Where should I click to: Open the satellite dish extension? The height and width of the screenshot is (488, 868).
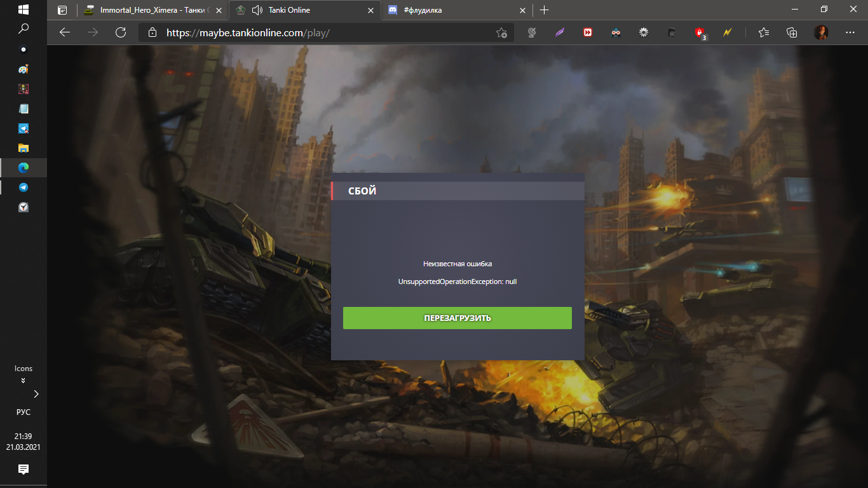click(532, 32)
